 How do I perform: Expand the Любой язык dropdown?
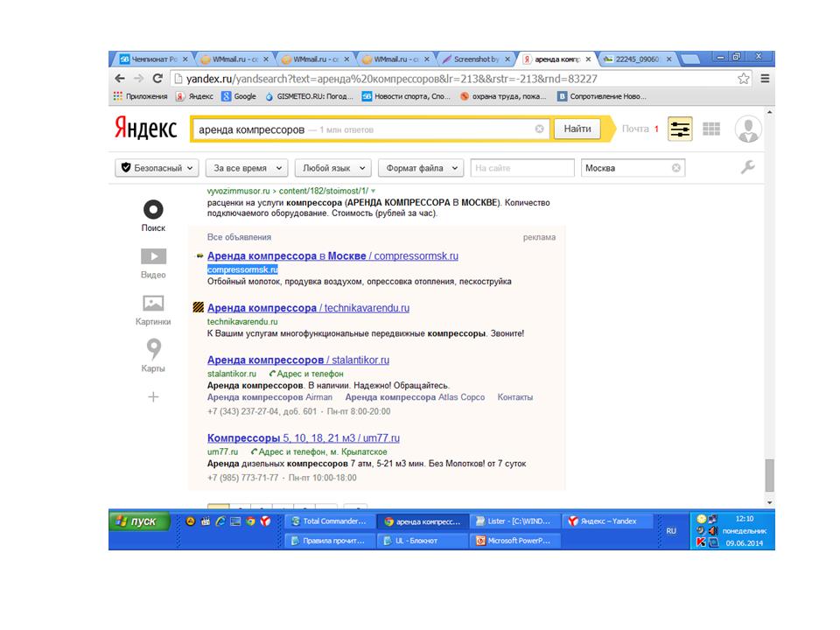pos(333,168)
